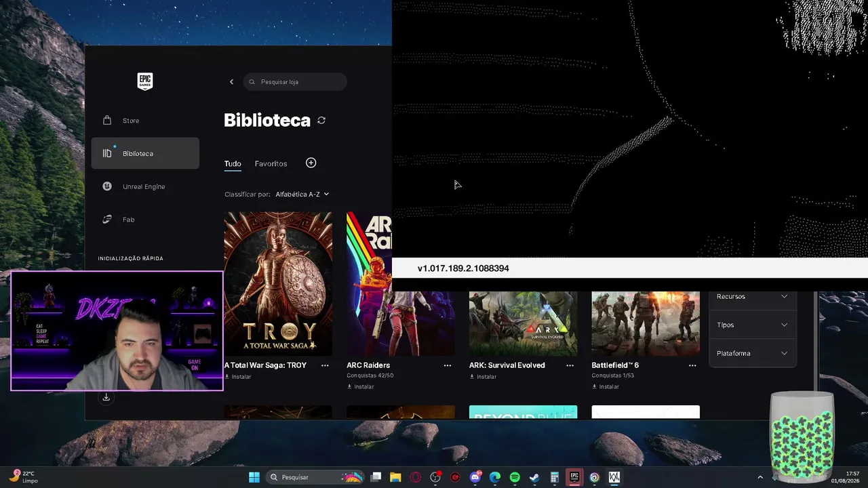This screenshot has height=488, width=868.
Task: Select Epic Games Launcher taskbar icon
Action: [x=574, y=477]
